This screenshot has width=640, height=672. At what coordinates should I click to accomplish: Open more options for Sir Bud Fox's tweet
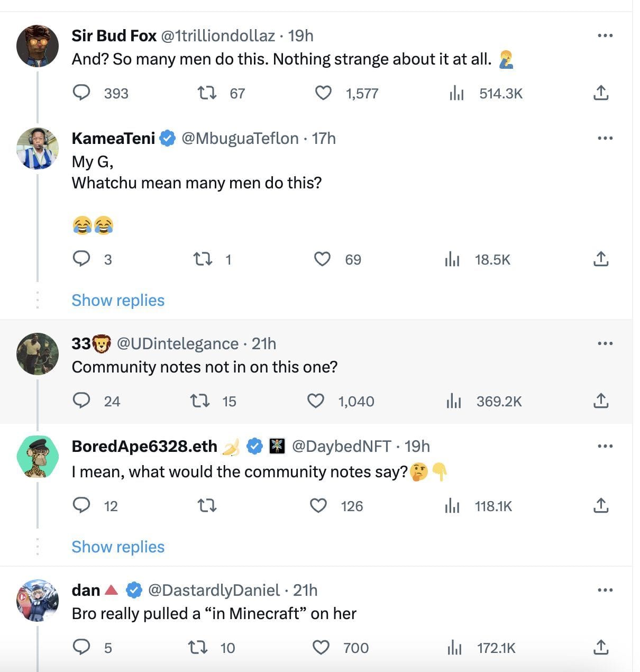[605, 35]
